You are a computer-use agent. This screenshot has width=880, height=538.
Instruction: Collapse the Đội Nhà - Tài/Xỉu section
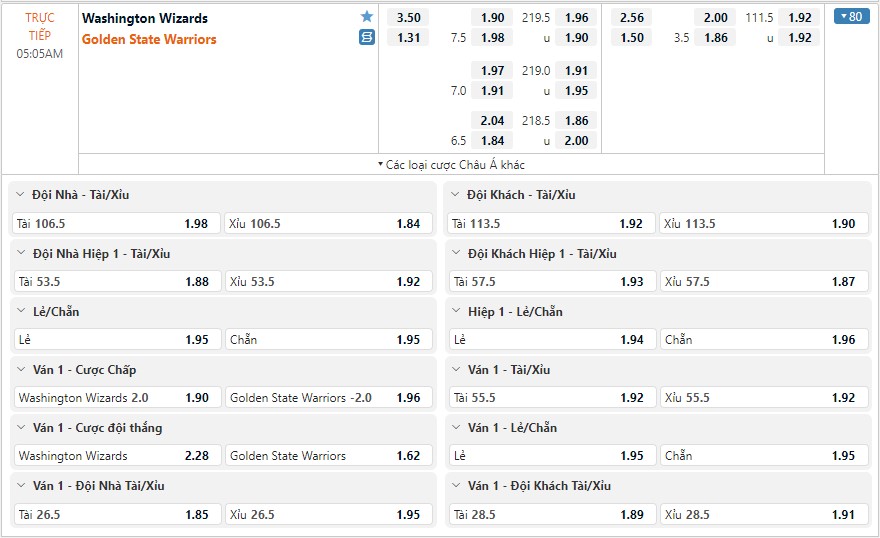pos(20,195)
